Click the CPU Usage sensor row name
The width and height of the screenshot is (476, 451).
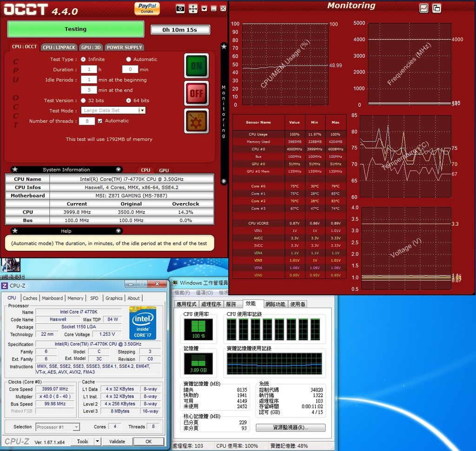pyautogui.click(x=258, y=134)
